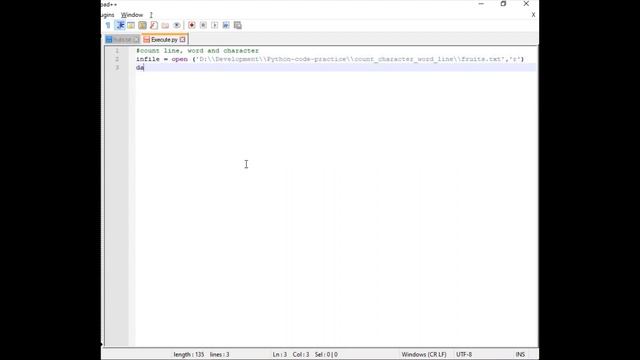640x360 pixels.
Task: Toggle the INS insert mode indicator
Action: (520, 354)
